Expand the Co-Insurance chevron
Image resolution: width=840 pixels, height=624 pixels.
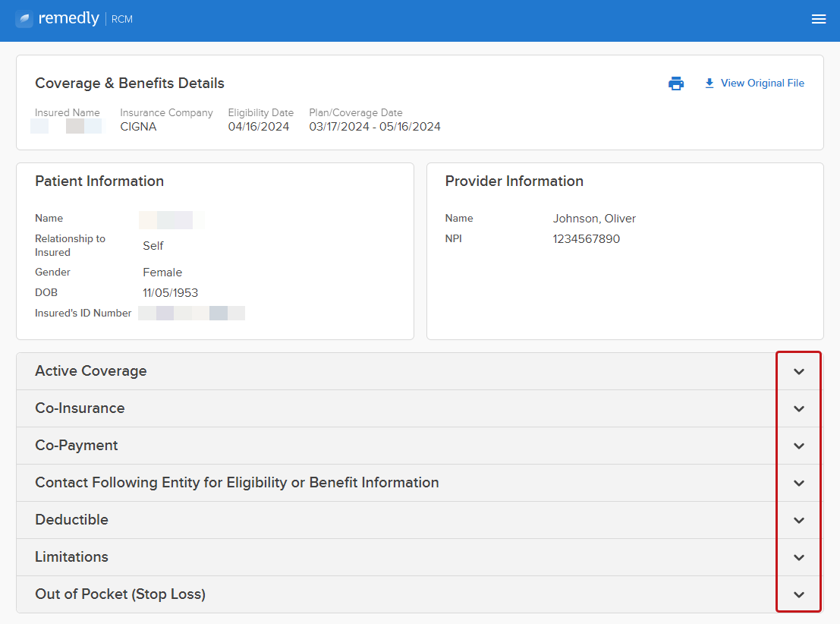pyautogui.click(x=799, y=408)
